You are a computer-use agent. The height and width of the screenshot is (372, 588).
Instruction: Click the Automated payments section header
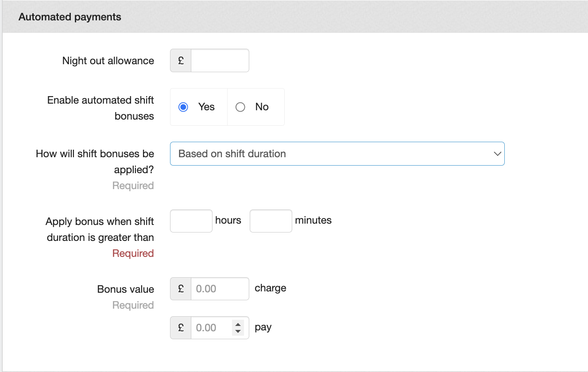70,17
